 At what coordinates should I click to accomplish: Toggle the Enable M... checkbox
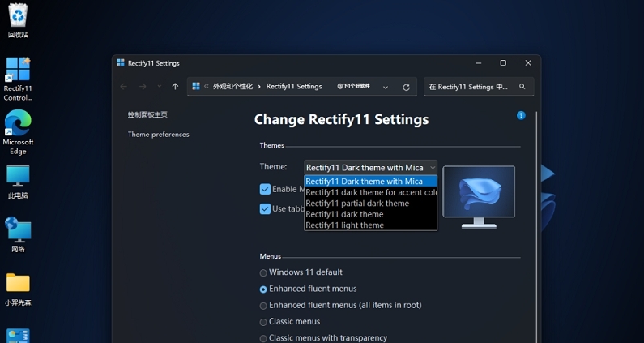click(265, 189)
